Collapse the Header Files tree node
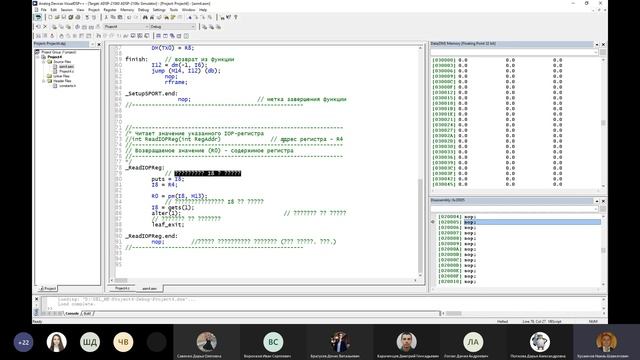The height and width of the screenshot is (360, 640). (x=44, y=81)
